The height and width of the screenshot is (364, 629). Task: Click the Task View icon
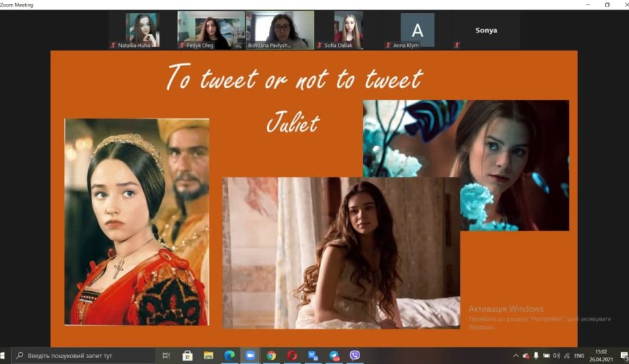point(166,355)
